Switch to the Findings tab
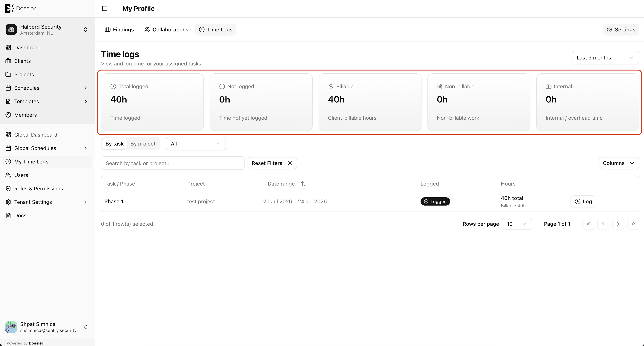Image resolution: width=644 pixels, height=346 pixels. (119, 30)
